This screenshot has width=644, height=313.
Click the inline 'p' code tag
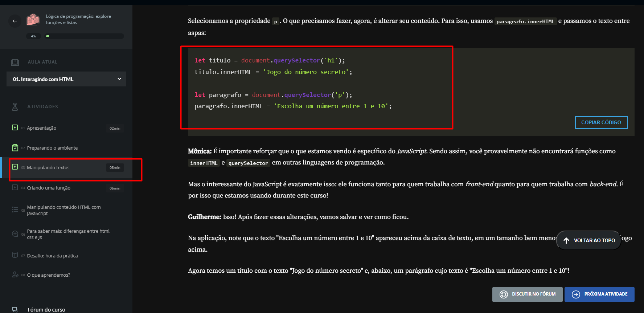tap(276, 21)
